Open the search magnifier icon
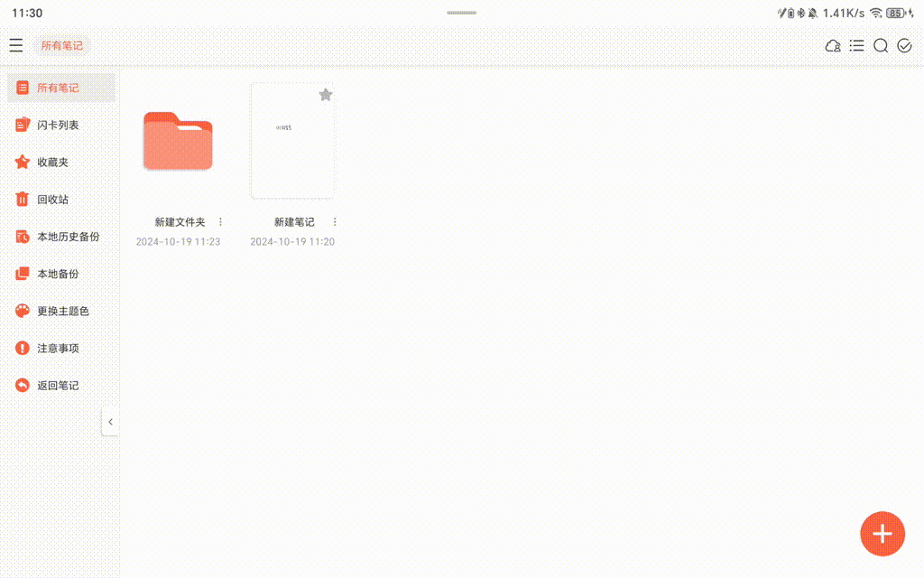Viewport: 924px width, 578px height. 881,45
